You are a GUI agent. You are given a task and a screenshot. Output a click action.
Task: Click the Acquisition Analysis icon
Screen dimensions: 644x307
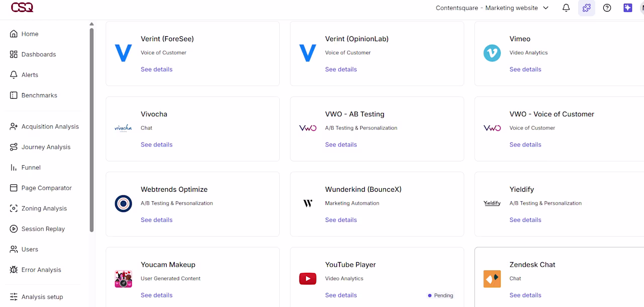14,126
